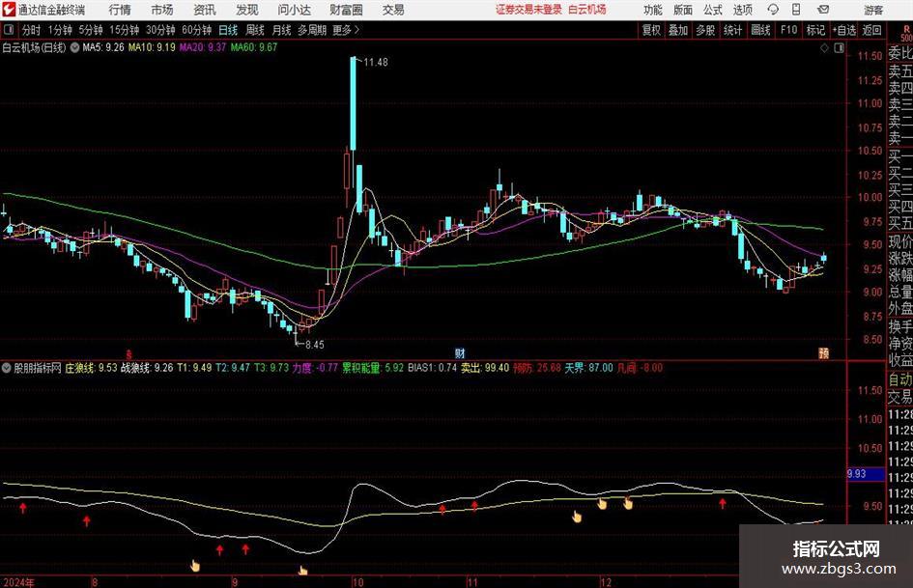Viewport: 913px width, 588px height.
Task: Switch to 周线 weekly period
Action: 255,30
